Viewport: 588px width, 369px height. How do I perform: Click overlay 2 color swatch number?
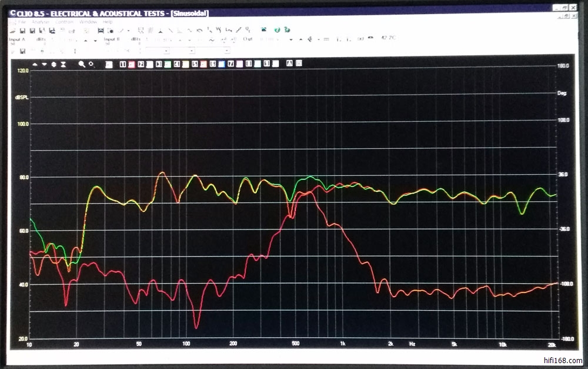[x=141, y=64]
